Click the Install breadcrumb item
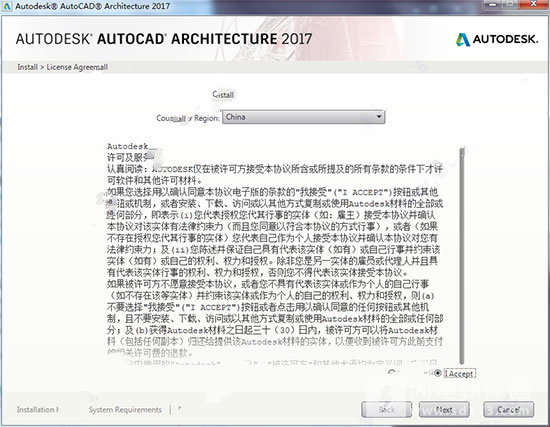 [x=27, y=67]
